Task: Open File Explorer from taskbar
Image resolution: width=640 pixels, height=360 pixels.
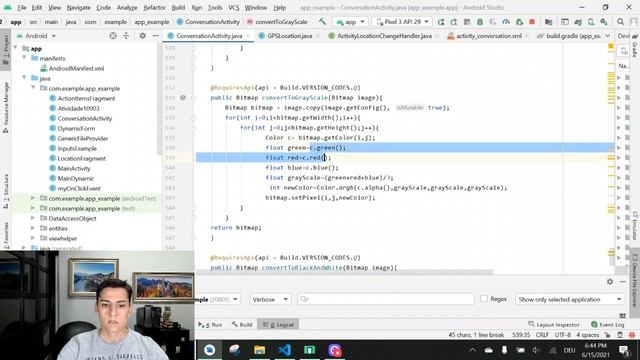Action: [x=260, y=350]
